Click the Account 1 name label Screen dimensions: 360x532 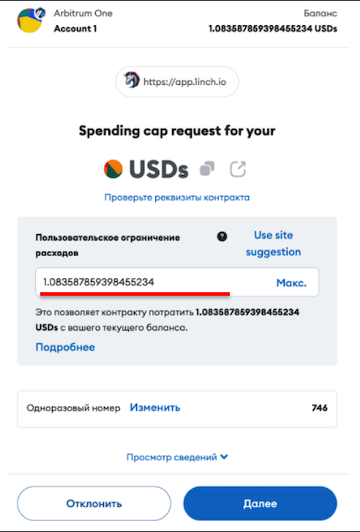(75, 29)
